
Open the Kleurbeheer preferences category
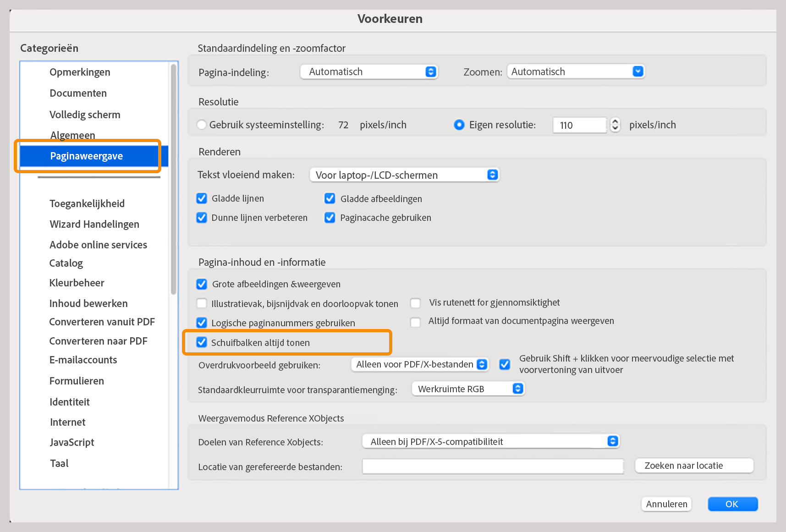click(77, 283)
